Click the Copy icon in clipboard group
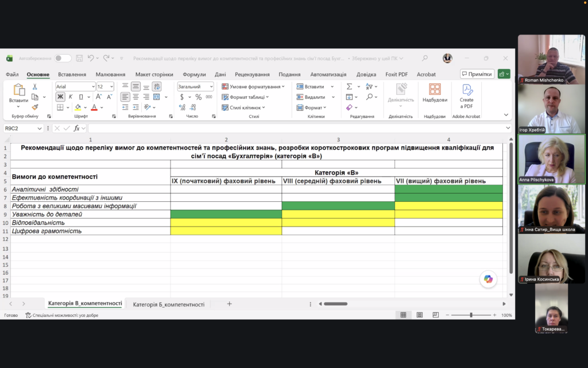Screen dimensions: 588x368 pos(35,97)
